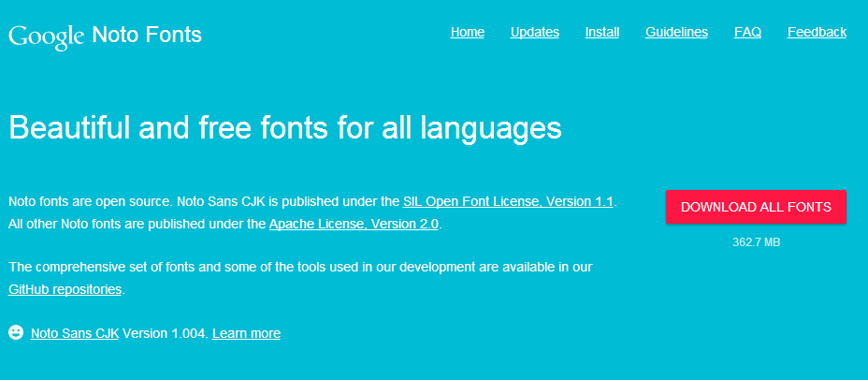Click the 362.7 MB file size label
Viewport: 868px width, 380px height.
pos(756,242)
